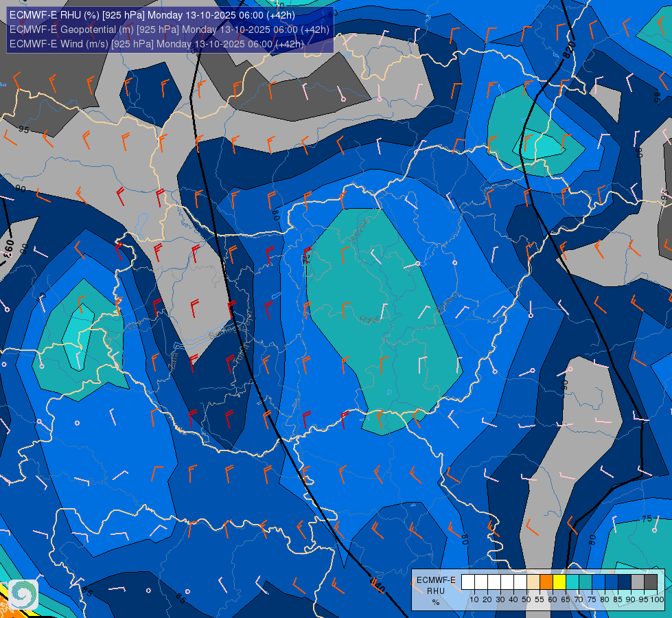
Task: Pick the yellow 60-65 legend swatch
Action: click(x=559, y=582)
